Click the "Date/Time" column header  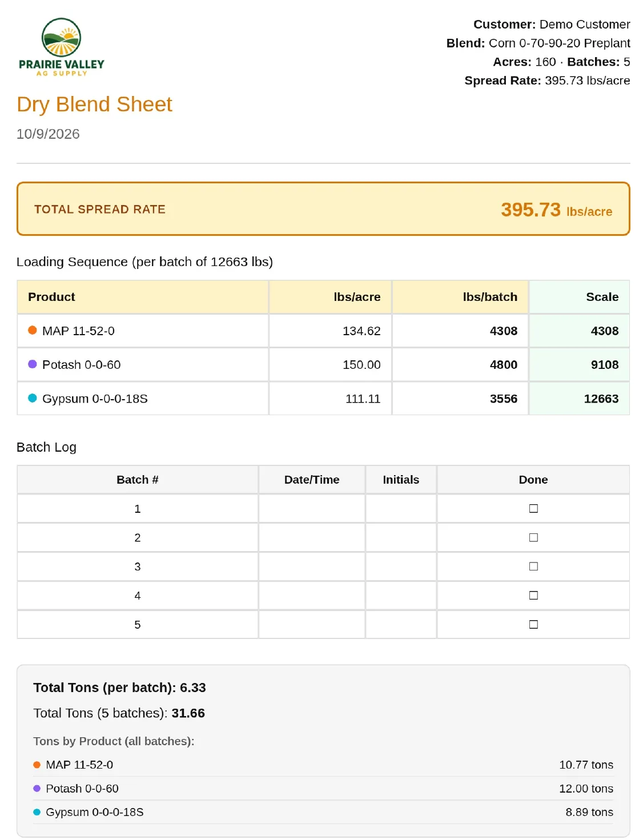tap(312, 480)
